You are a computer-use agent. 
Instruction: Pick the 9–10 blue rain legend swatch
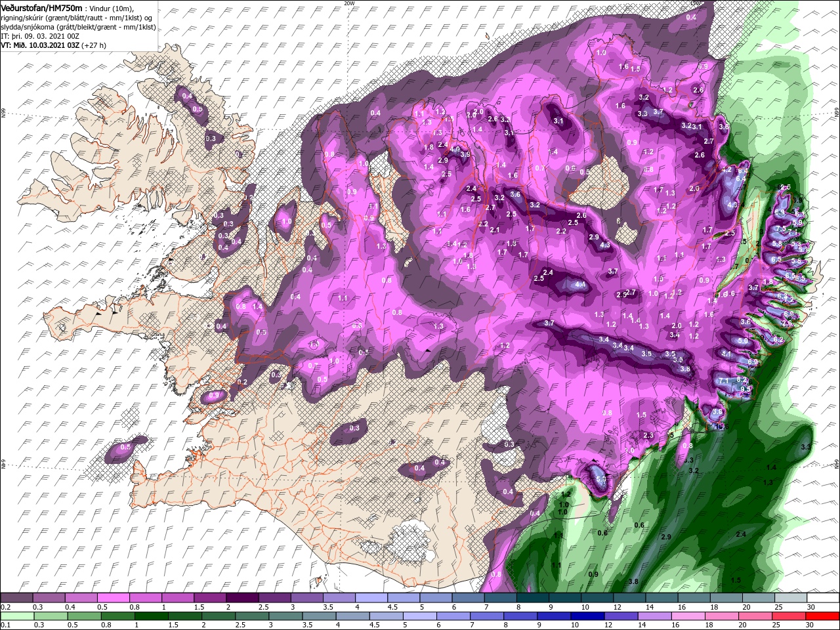pos(555,616)
